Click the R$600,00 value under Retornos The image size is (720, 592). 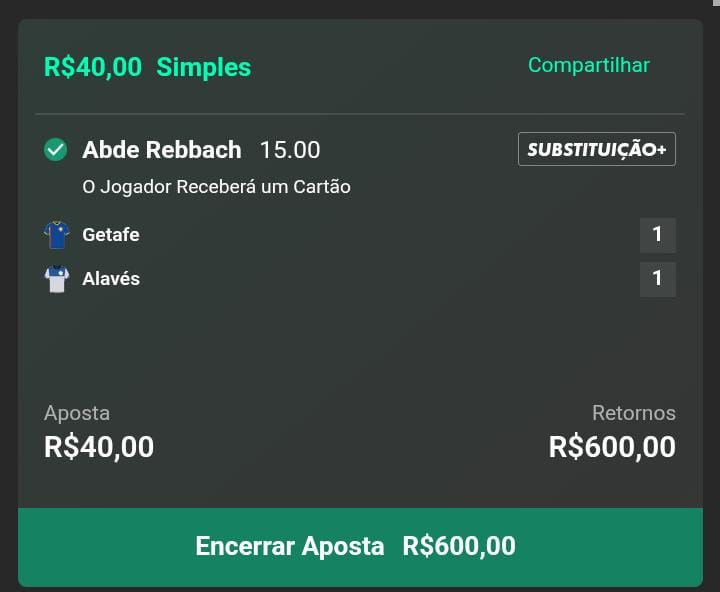[x=612, y=446]
